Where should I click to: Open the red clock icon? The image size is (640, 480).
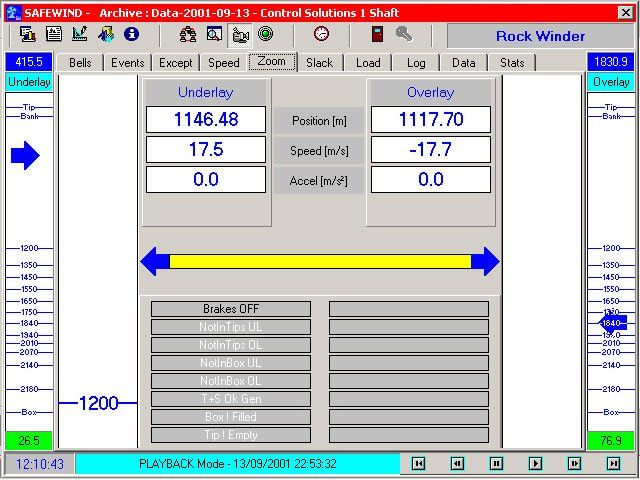322,33
